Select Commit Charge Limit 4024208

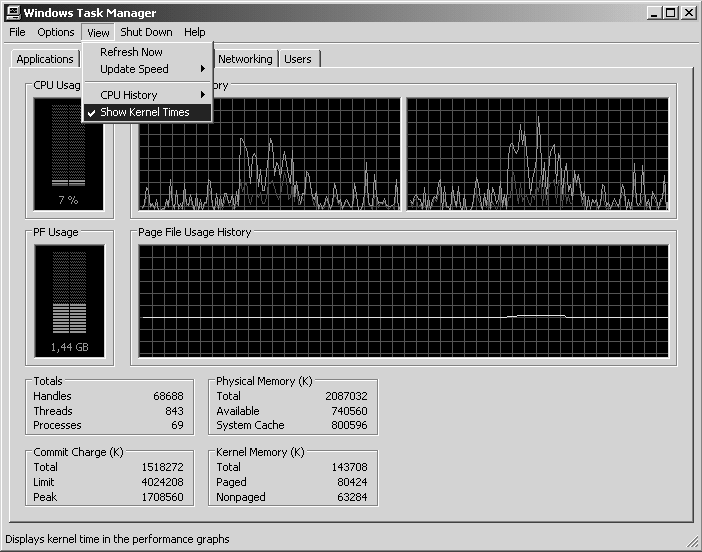pyautogui.click(x=163, y=482)
